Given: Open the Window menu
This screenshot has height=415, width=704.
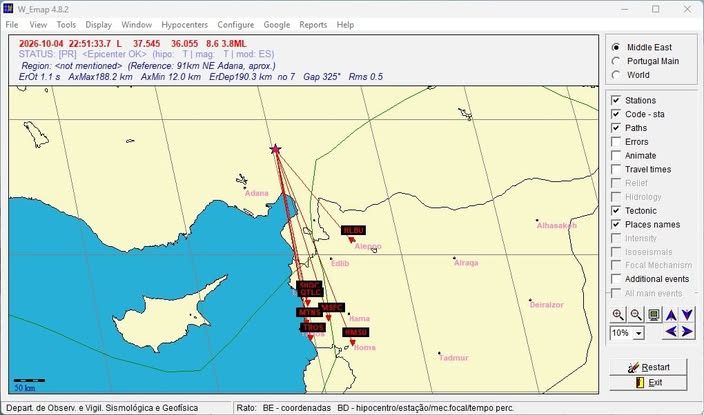Looking at the screenshot, I should coord(136,25).
